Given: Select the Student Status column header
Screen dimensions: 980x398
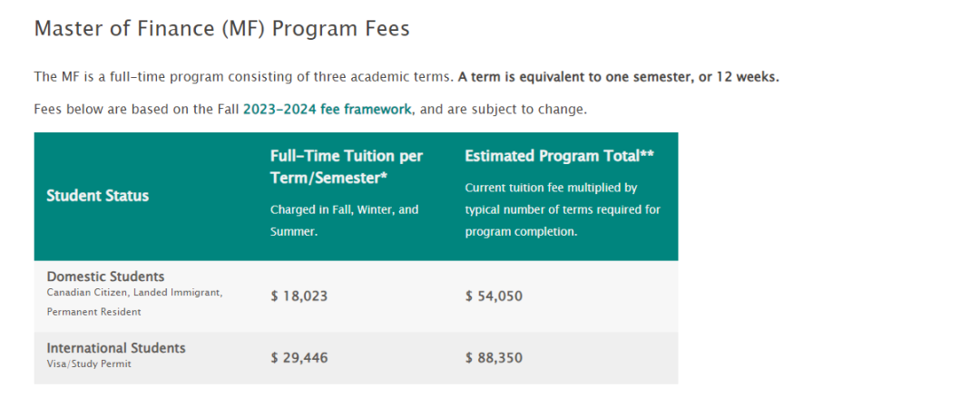Looking at the screenshot, I should 97,196.
